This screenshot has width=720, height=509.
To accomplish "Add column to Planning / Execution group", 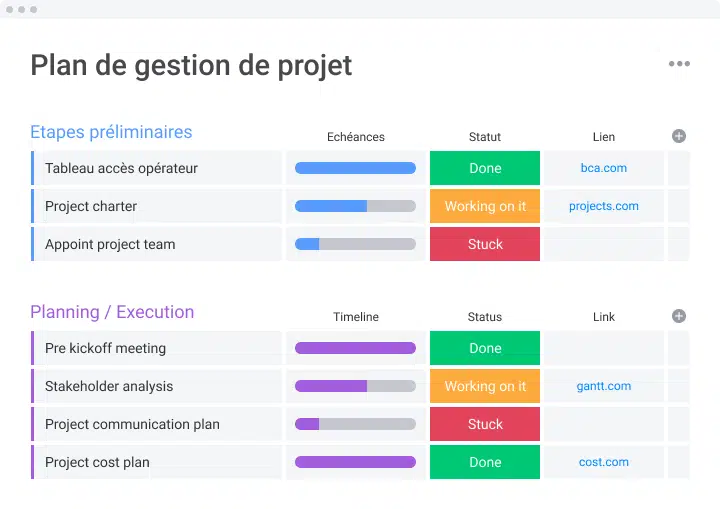I will point(679,316).
